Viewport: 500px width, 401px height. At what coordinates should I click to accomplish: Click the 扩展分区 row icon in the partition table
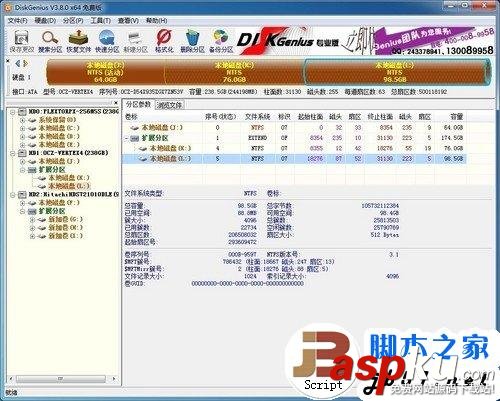coord(135,138)
